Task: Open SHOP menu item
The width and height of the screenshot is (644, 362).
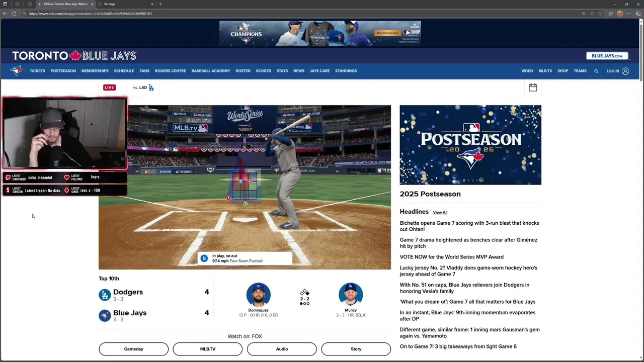Action: coord(563,71)
